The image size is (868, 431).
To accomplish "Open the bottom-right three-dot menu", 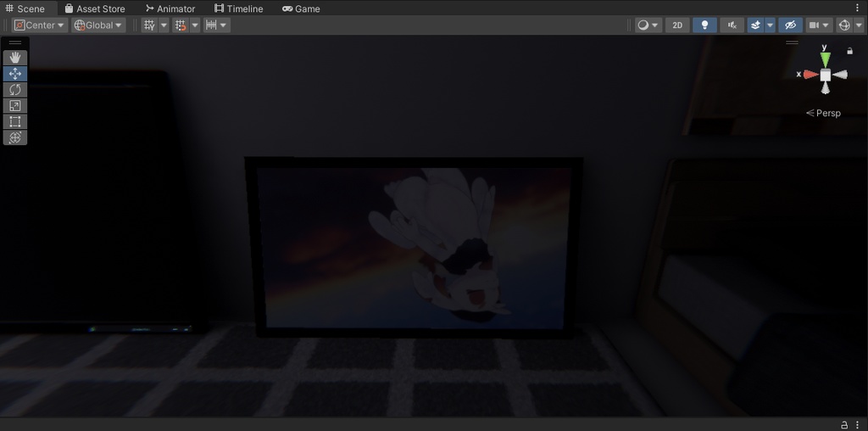I will [x=858, y=425].
